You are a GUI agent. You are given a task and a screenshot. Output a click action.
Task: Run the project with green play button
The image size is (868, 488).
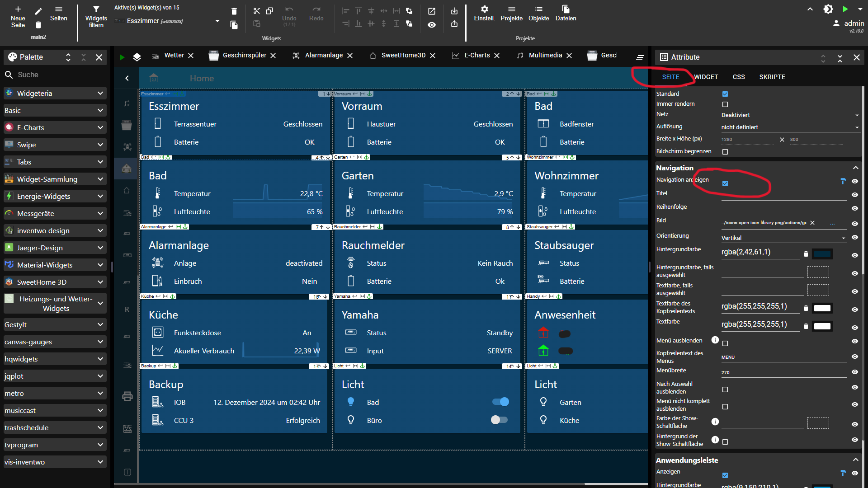pyautogui.click(x=845, y=9)
